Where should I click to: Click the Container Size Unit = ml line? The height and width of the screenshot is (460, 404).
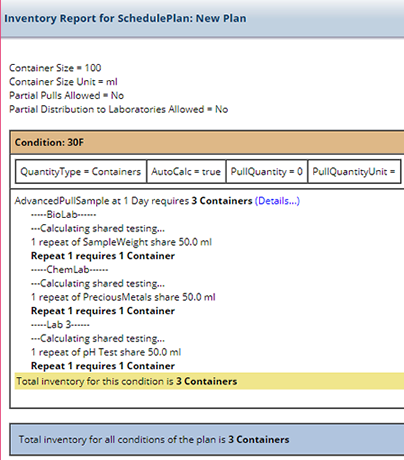(63, 82)
